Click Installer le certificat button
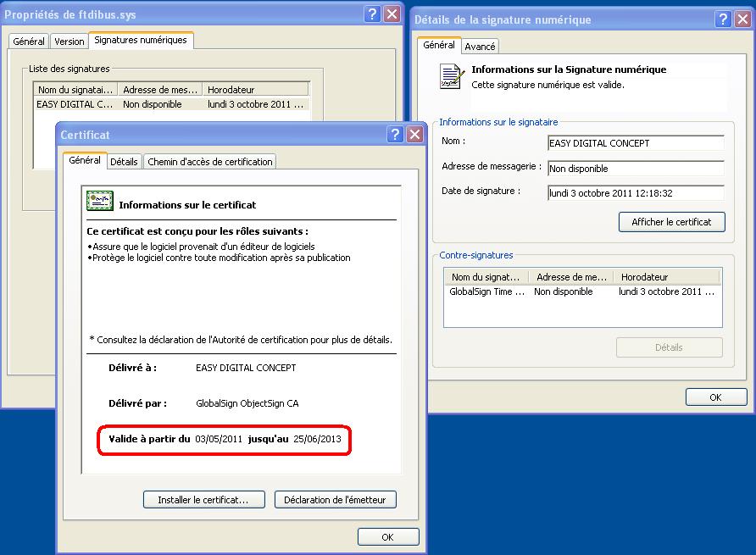 point(204,500)
